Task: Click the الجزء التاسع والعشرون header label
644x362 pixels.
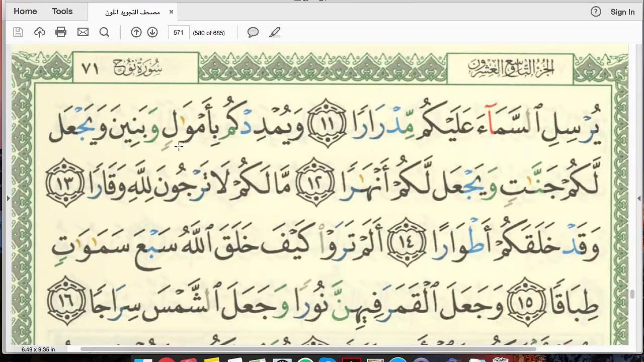Action: click(510, 67)
